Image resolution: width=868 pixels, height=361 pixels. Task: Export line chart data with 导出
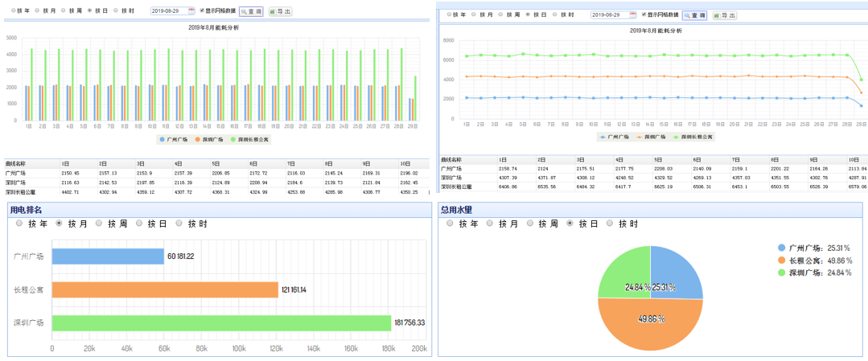pos(723,15)
